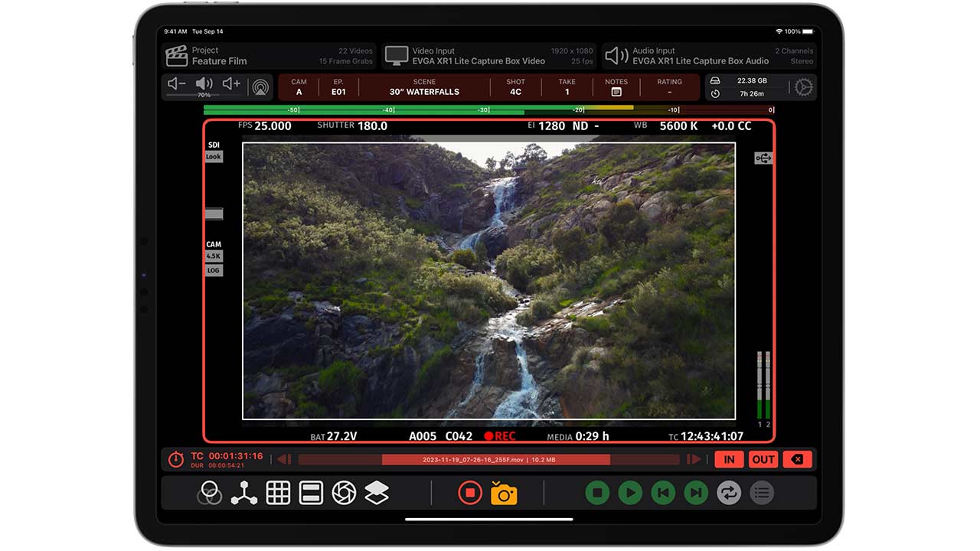The image size is (980, 551).
Task: Select the SHOT 4C metadata field
Action: (516, 87)
